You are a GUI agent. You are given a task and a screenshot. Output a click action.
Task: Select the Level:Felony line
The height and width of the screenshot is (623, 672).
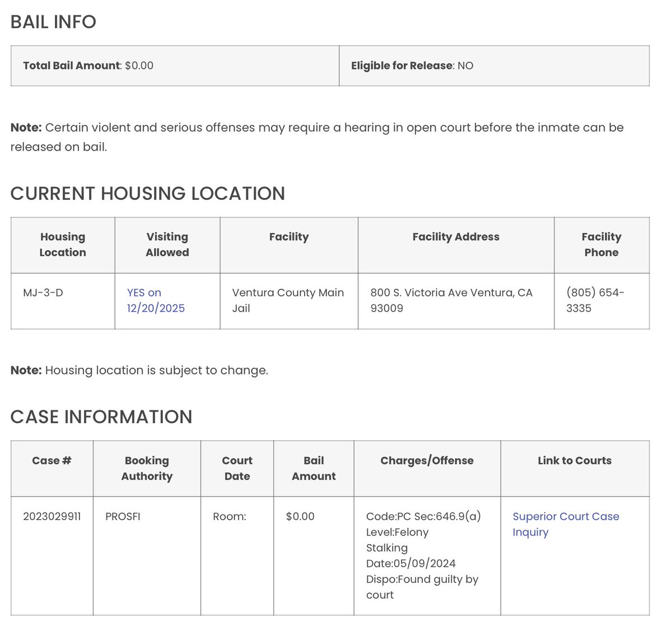pyautogui.click(x=397, y=532)
